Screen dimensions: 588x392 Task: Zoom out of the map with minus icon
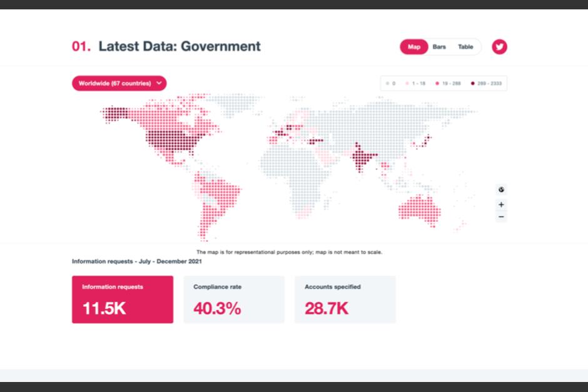tap(501, 216)
